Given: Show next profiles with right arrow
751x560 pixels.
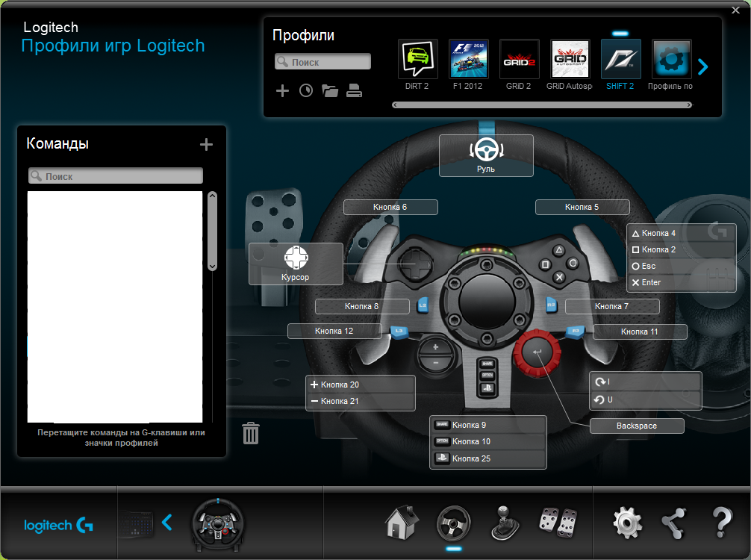Looking at the screenshot, I should (702, 66).
